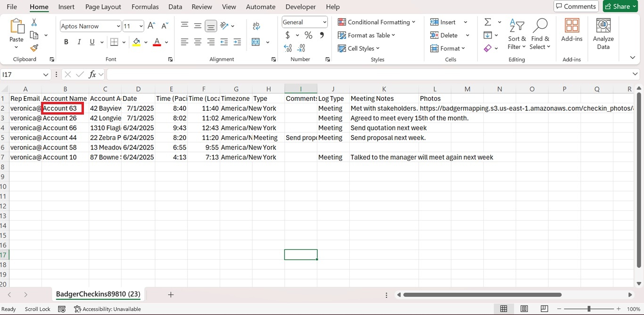Go to the Review tab

tap(202, 7)
